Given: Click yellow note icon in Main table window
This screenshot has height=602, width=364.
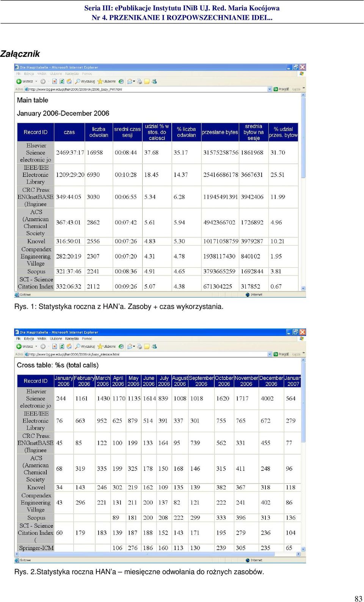Looking at the screenshot, I should (147, 82).
